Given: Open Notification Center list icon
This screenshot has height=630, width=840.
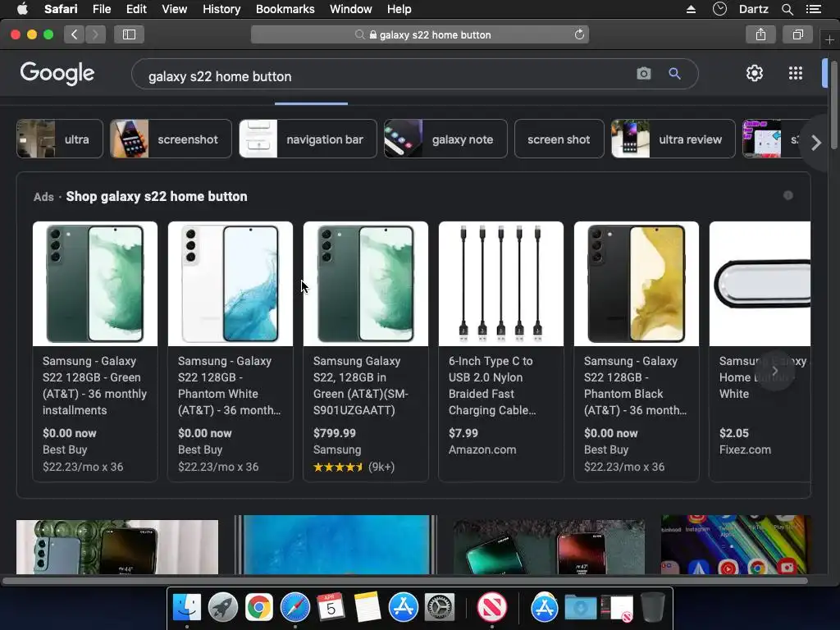Looking at the screenshot, I should 814,9.
